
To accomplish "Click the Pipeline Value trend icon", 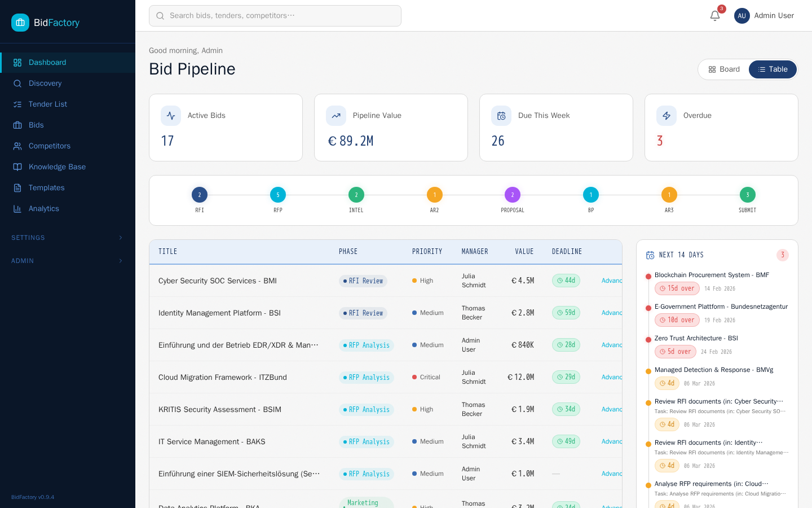I will point(336,116).
